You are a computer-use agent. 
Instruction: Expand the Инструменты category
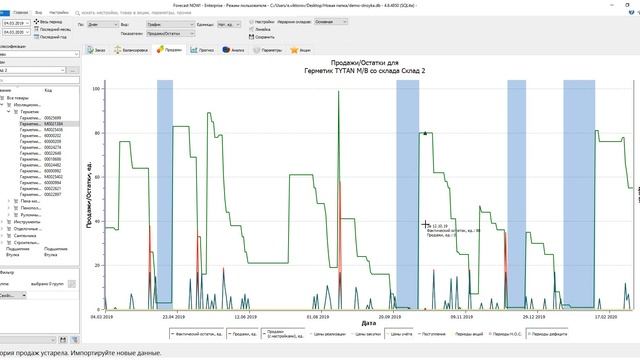[x=2, y=222]
